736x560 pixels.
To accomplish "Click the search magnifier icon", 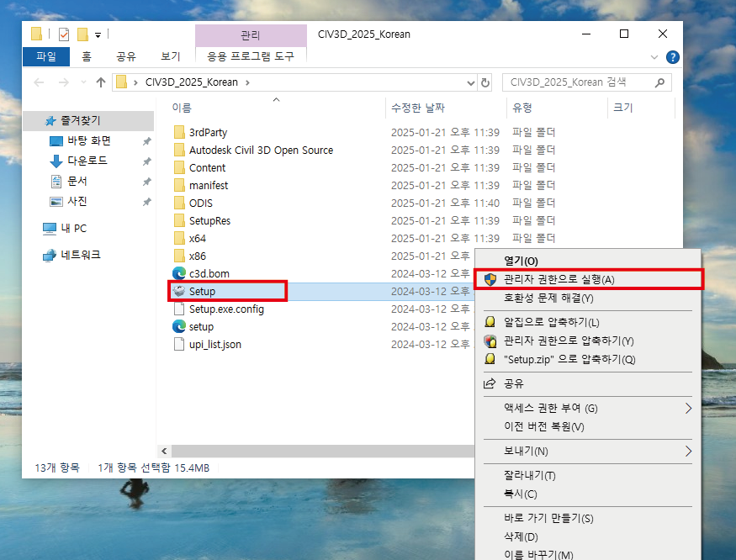I will tap(659, 82).
